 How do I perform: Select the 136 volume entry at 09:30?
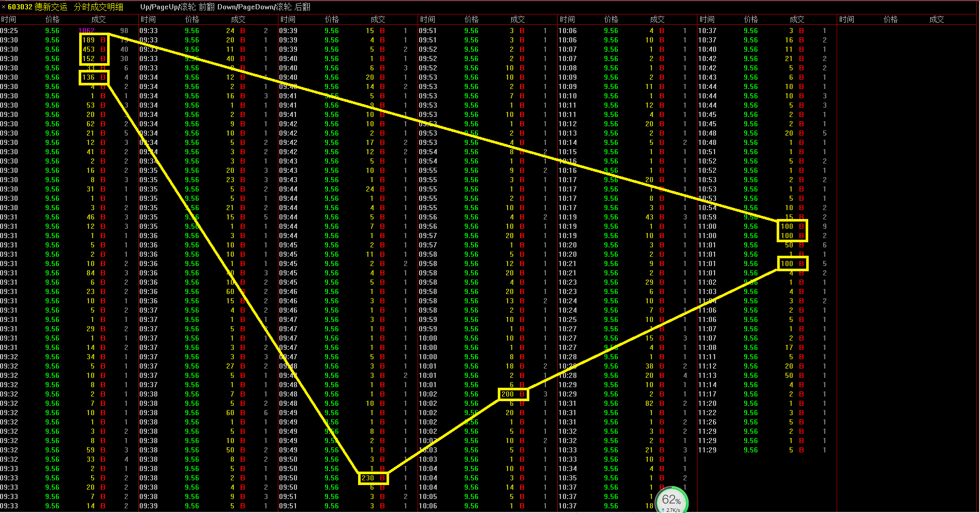point(88,77)
